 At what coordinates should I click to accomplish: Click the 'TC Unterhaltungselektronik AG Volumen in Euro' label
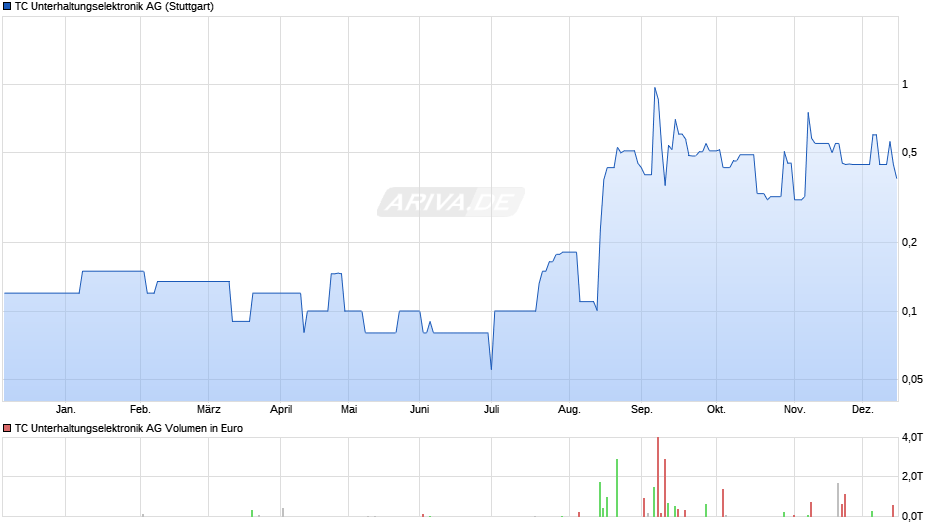pos(129,428)
